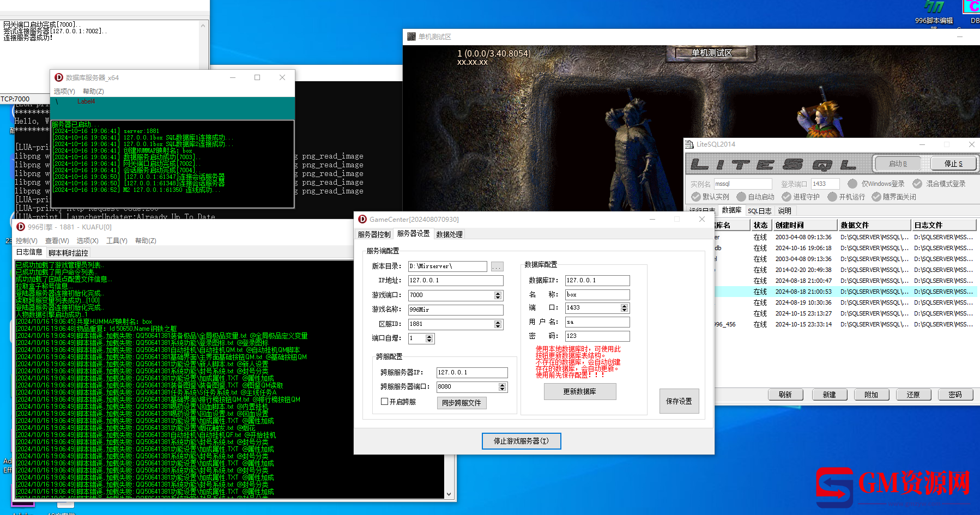
Task: Click 停止游戏服务器(T) button
Action: click(522, 441)
